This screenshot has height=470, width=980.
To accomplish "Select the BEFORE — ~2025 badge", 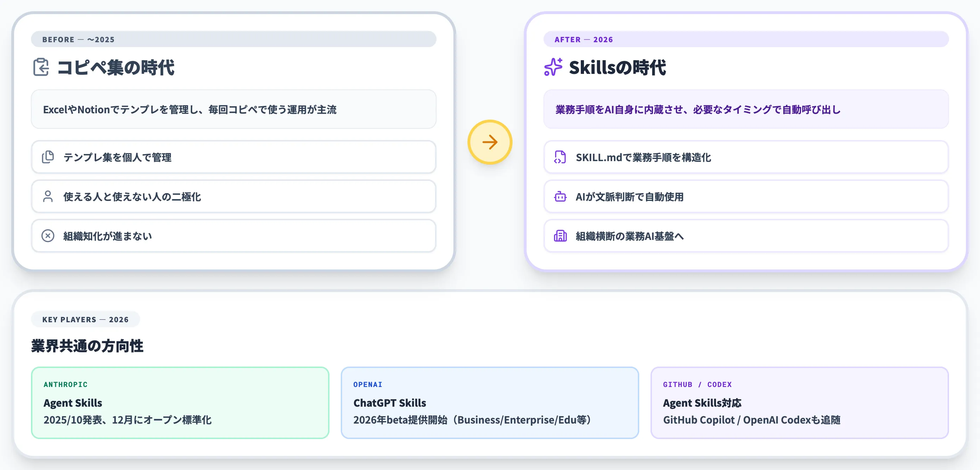I will click(x=234, y=39).
